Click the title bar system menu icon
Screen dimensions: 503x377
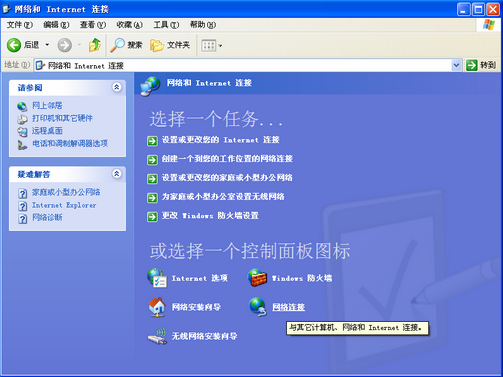[7, 9]
